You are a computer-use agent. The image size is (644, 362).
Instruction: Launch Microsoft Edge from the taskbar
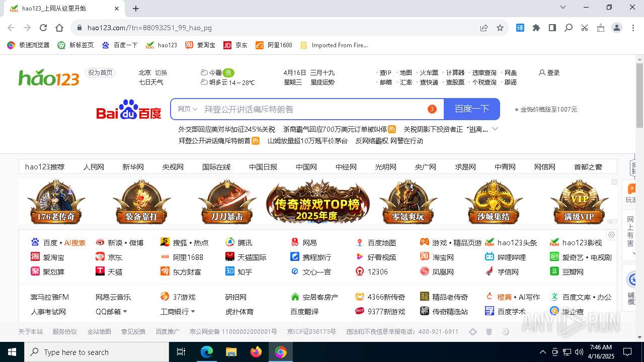point(207,352)
